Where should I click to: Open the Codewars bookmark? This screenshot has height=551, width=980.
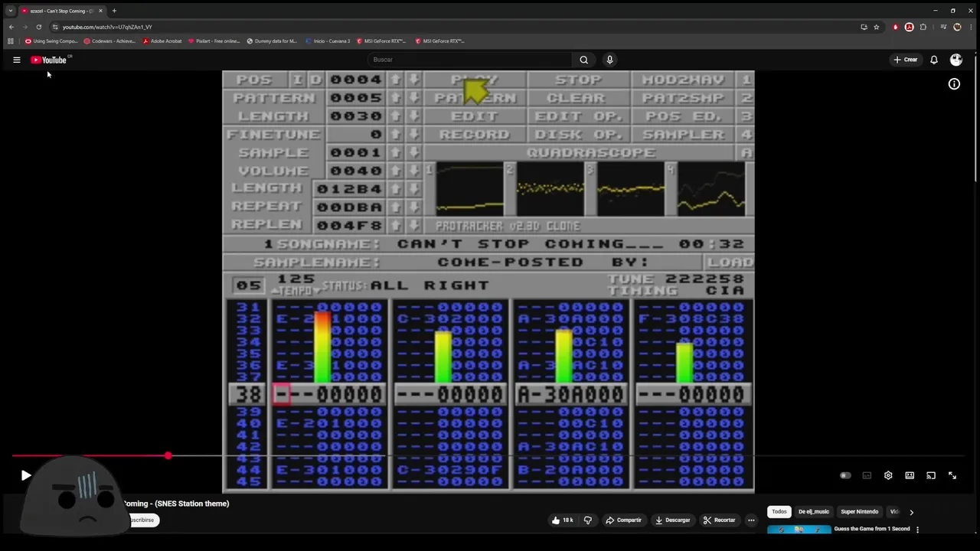pos(109,41)
